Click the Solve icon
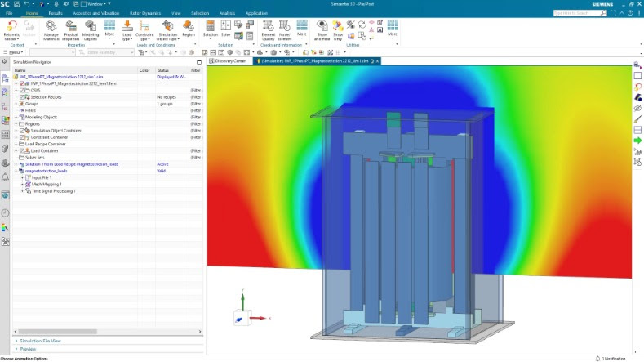 (226, 29)
